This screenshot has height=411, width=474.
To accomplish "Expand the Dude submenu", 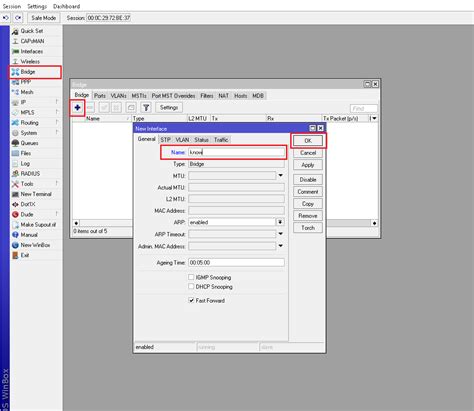I will [x=57, y=214].
